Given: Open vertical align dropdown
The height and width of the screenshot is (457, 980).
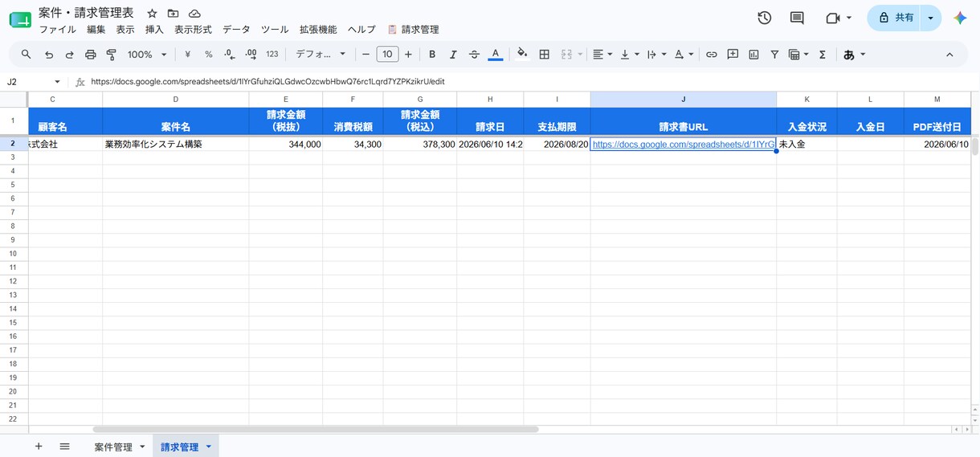Looking at the screenshot, I should click(630, 55).
